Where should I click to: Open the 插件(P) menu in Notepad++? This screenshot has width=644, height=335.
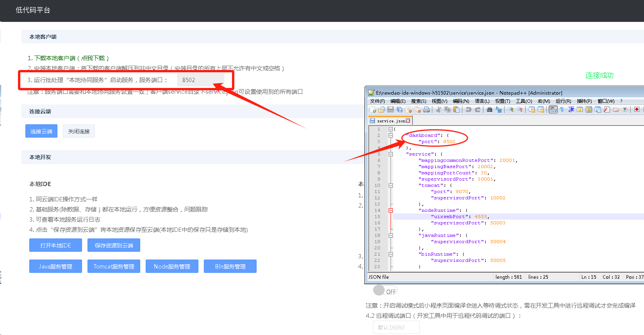584,101
